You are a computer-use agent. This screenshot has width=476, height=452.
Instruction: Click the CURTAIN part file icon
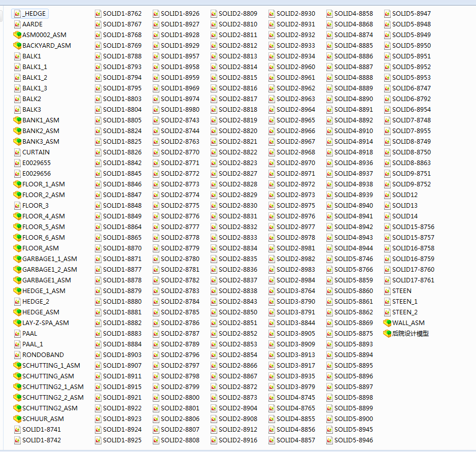pos(17,152)
